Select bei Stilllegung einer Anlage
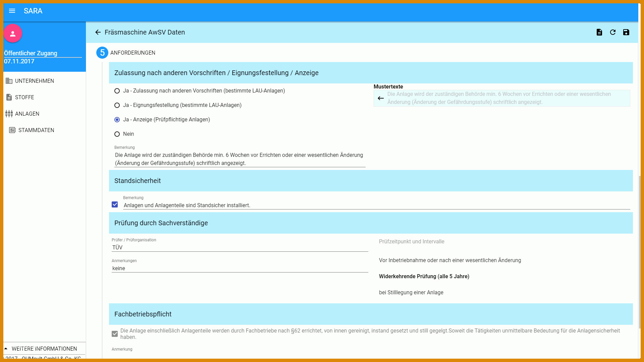 (411, 293)
